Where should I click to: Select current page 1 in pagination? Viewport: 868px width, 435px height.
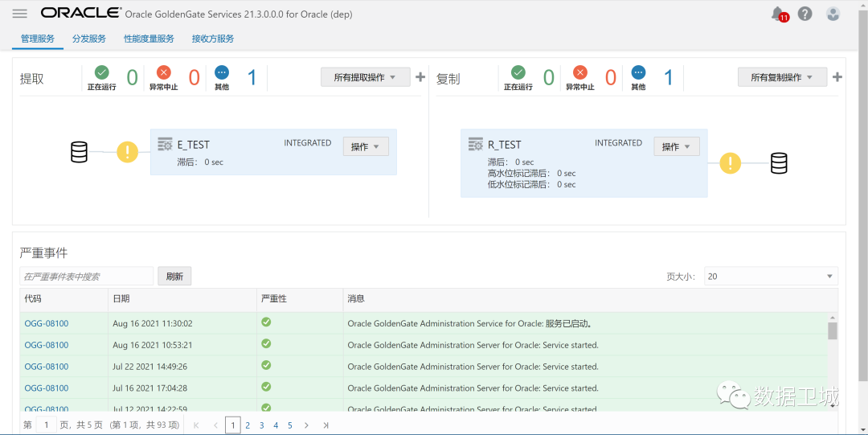(233, 425)
